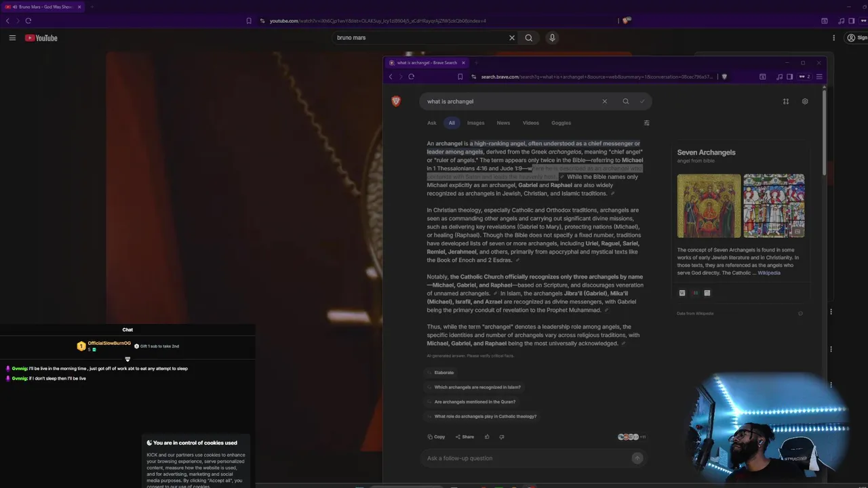Click the checkmark icon in search box
868x488 pixels.
pos(642,102)
